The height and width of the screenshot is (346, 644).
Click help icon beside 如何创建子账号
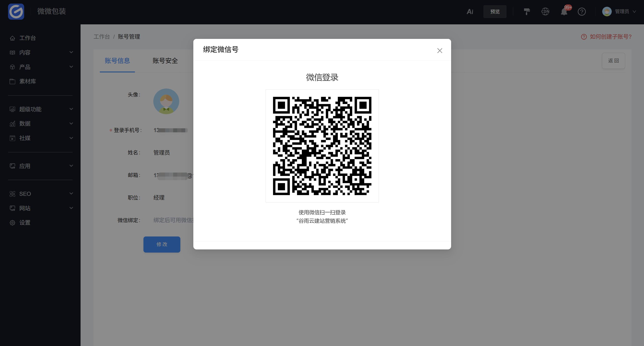click(584, 37)
